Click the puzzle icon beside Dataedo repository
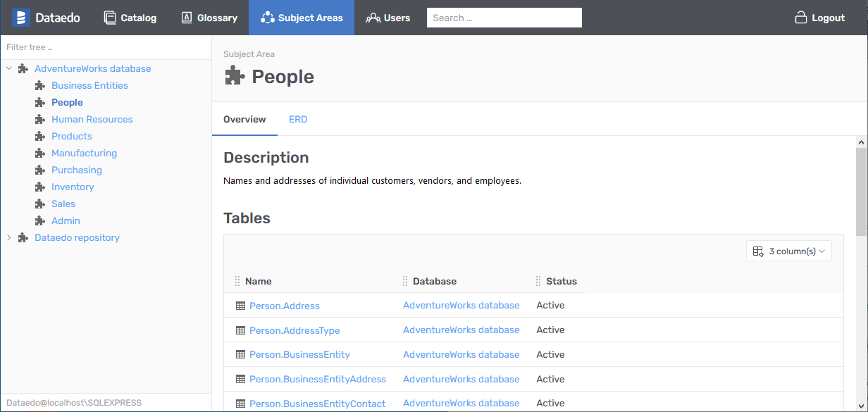Viewport: 868px width, 412px height. click(23, 238)
